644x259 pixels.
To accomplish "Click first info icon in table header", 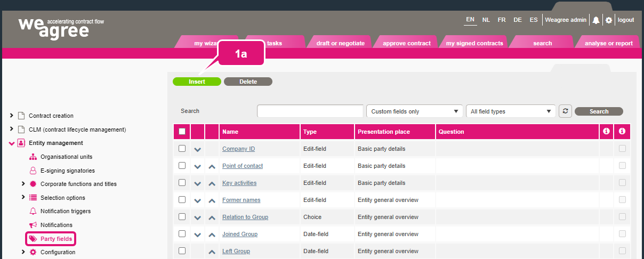I will pos(606,131).
